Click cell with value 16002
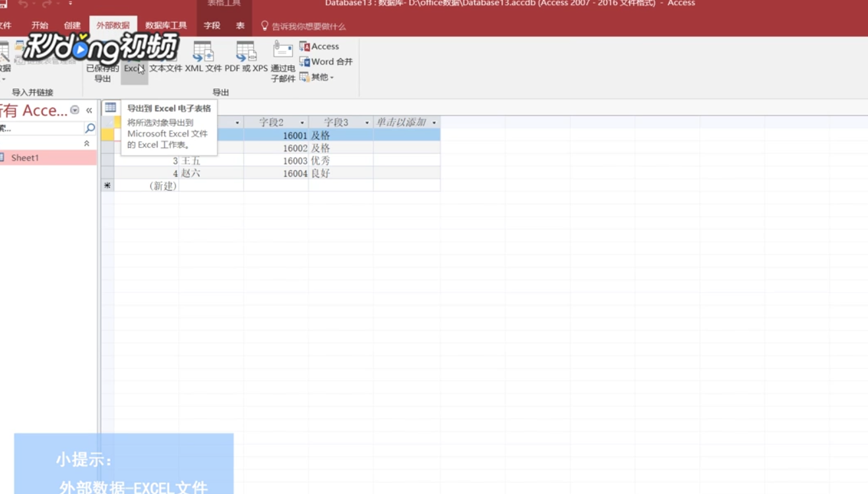This screenshot has height=494, width=868. pos(276,148)
